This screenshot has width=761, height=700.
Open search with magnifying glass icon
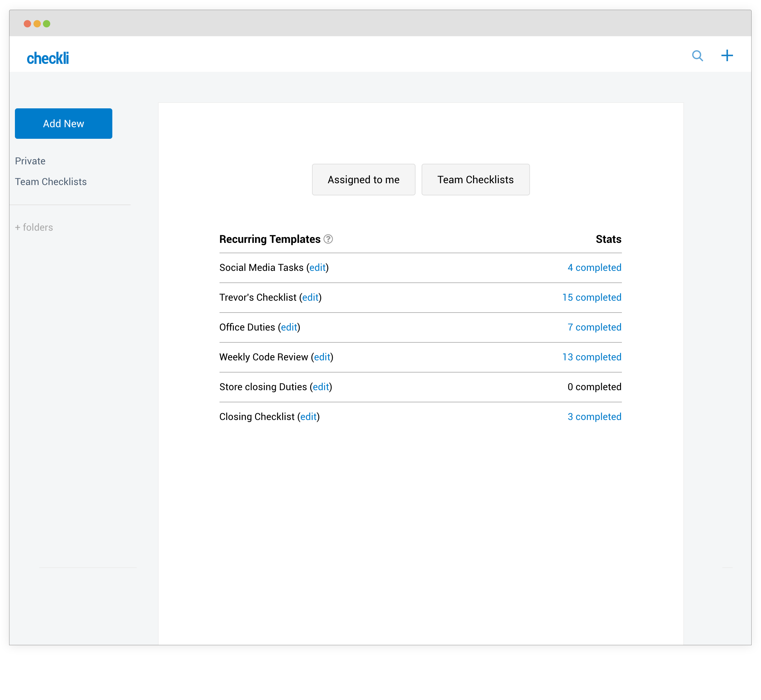pos(697,56)
